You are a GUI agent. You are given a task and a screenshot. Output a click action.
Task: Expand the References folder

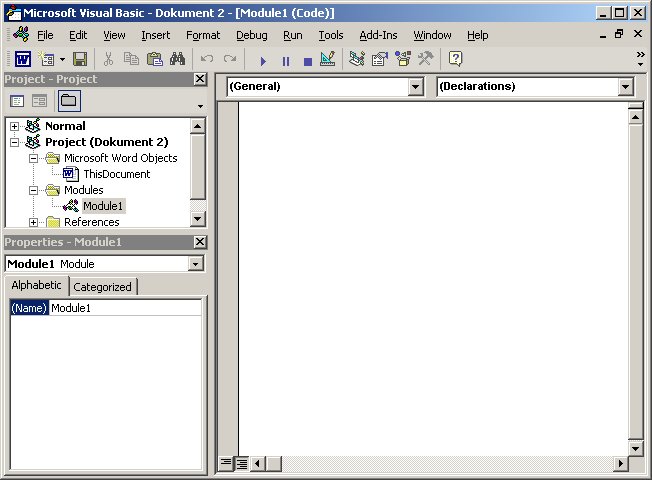(x=33, y=223)
